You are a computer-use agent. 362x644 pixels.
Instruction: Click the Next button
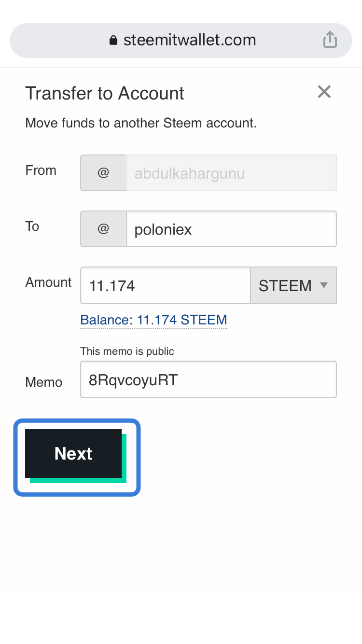tap(73, 454)
